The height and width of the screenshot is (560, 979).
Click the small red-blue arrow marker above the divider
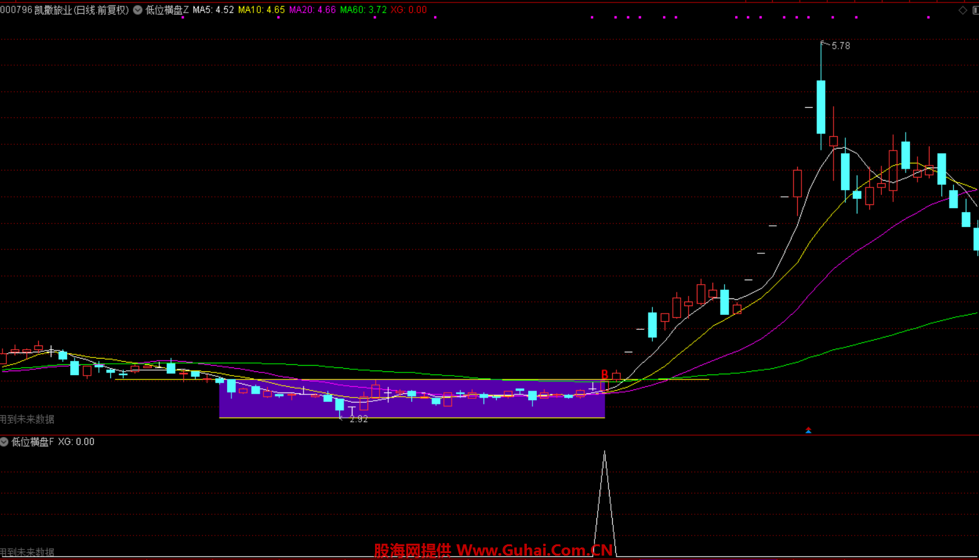808,430
